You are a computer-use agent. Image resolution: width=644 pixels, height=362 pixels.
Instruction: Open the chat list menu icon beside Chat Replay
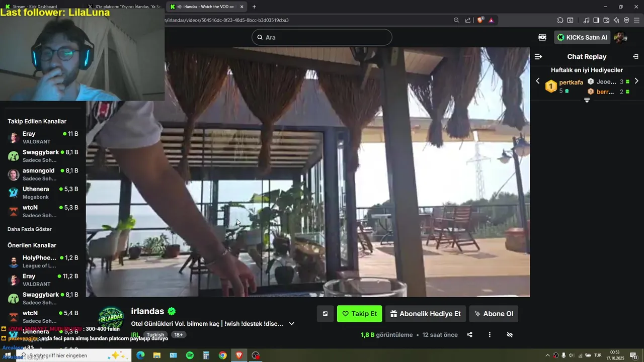(x=538, y=57)
